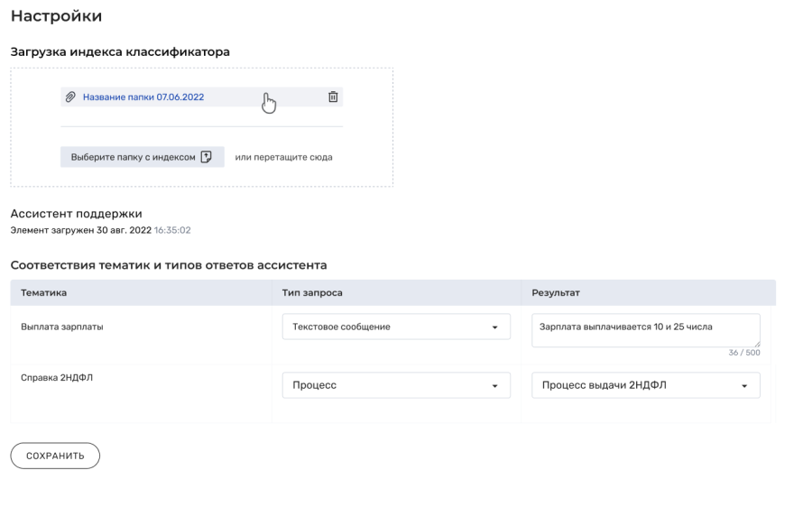Image resolution: width=812 pixels, height=507 pixels.
Task: Click the arrow of Процесс выдачи 2НДФЛ dropdown
Action: click(744, 386)
